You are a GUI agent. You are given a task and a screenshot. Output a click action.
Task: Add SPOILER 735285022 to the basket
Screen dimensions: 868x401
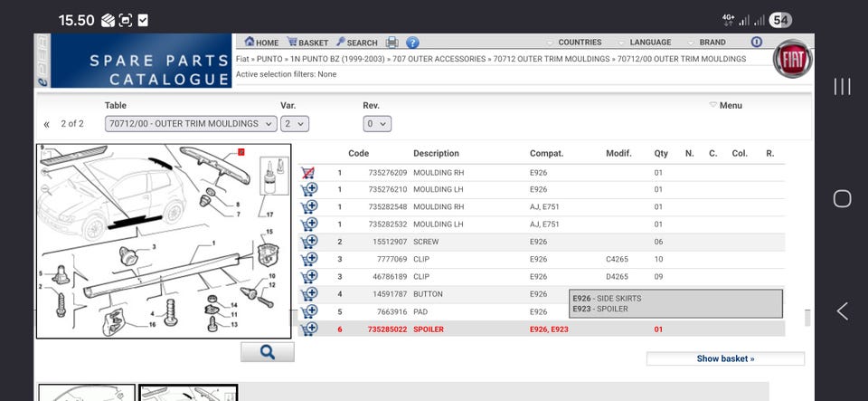(x=309, y=329)
